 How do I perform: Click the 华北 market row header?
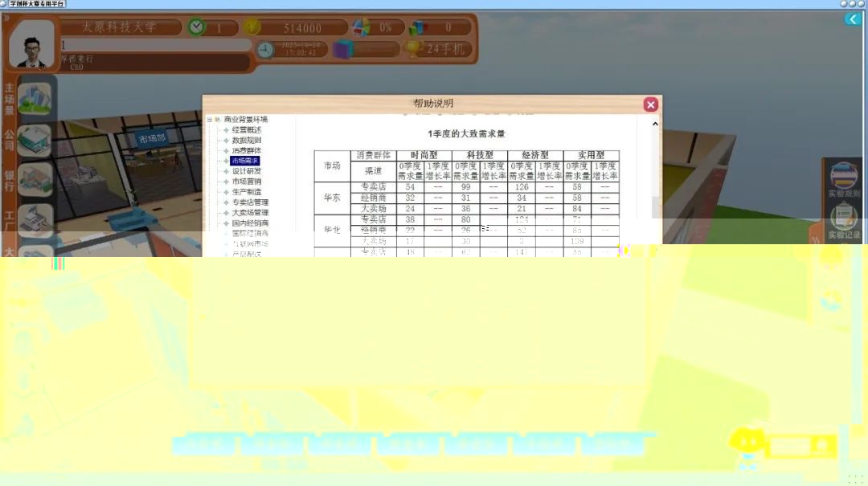(x=332, y=230)
